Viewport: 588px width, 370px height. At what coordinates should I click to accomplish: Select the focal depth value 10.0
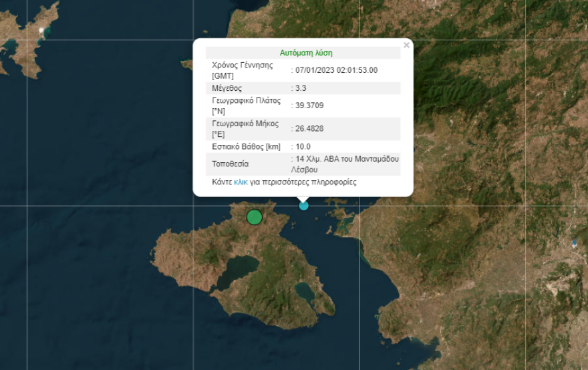(303, 146)
